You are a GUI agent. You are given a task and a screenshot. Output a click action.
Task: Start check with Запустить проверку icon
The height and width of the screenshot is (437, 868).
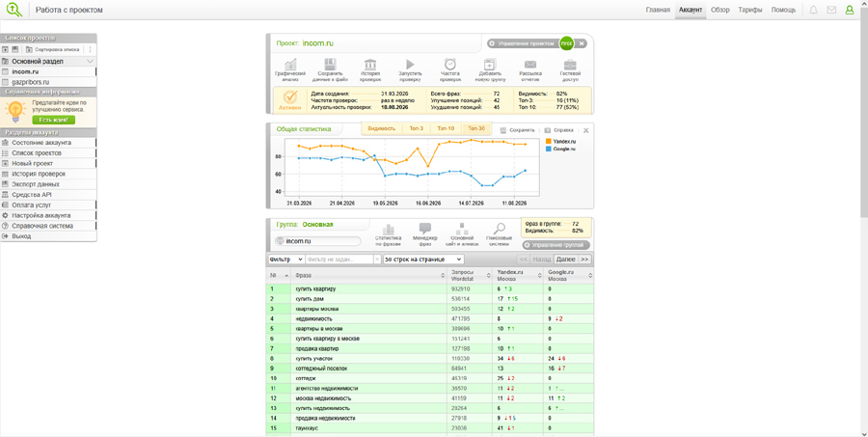[x=410, y=65]
